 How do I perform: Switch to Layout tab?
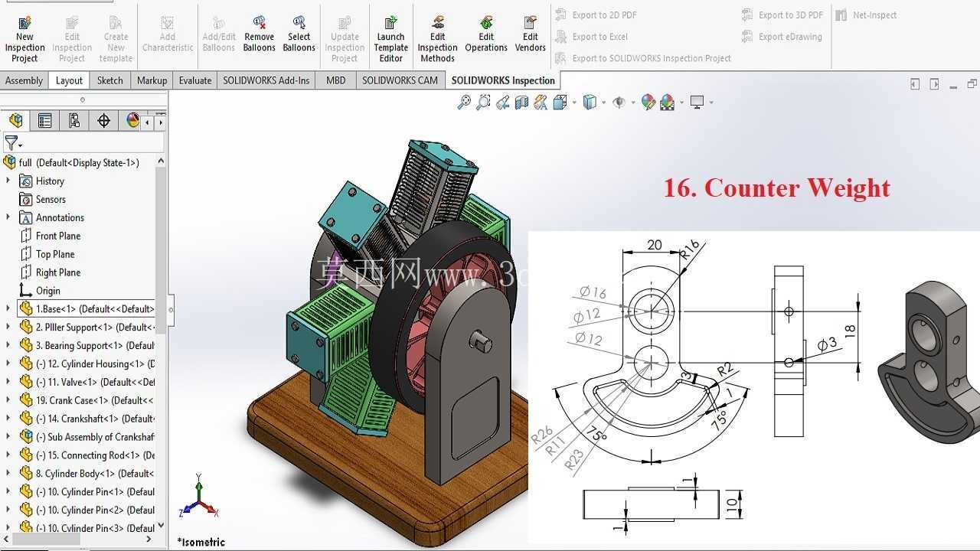tap(69, 80)
